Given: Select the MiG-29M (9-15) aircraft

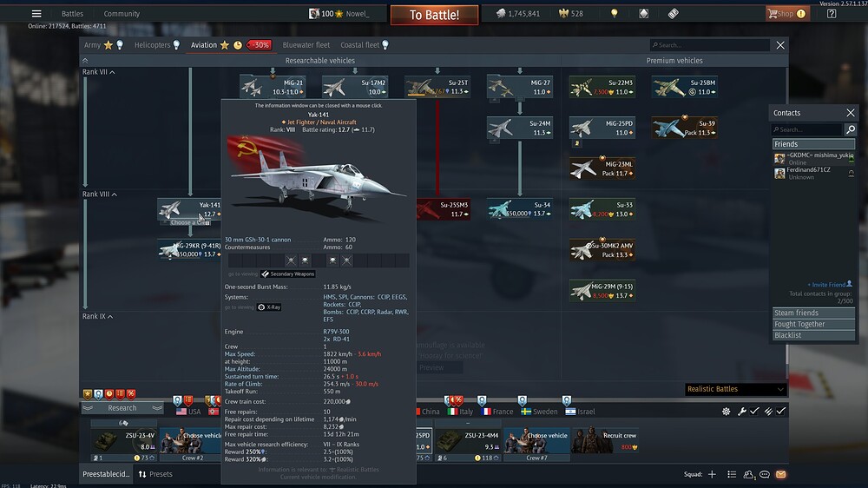Looking at the screenshot, I should click(x=602, y=291).
